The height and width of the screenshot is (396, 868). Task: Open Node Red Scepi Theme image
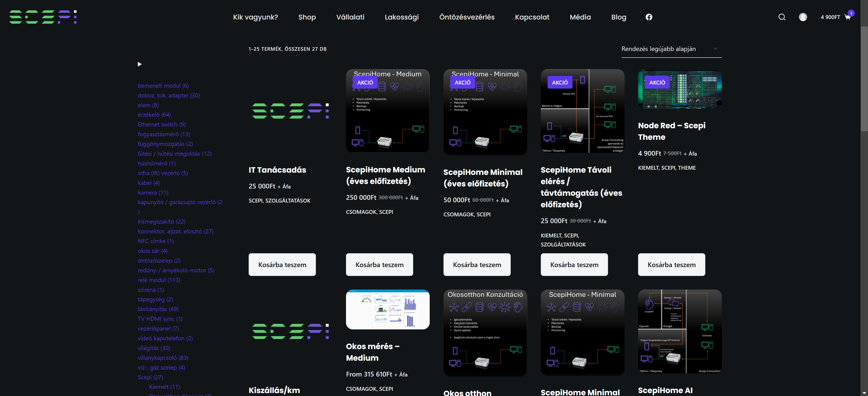680,89
